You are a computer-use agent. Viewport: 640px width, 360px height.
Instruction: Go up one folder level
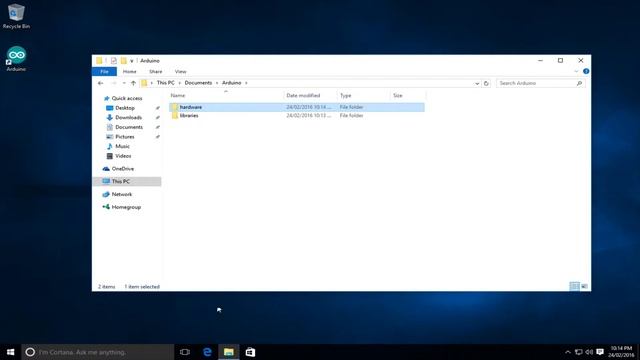pyautogui.click(x=133, y=83)
